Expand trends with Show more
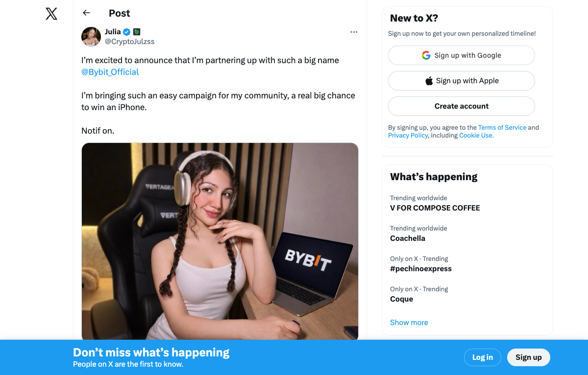588x375 pixels. (x=409, y=322)
